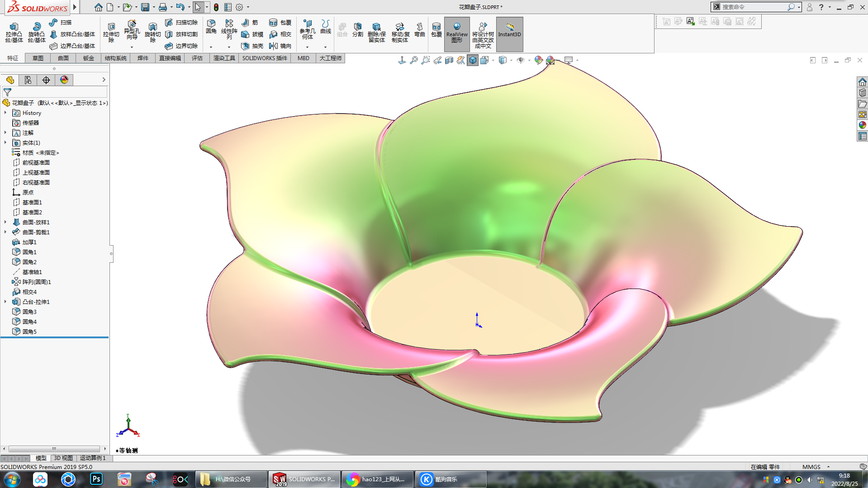Open the DisplayManager color wheel panel tab
Viewport: 868px width, 488px height.
(x=64, y=80)
